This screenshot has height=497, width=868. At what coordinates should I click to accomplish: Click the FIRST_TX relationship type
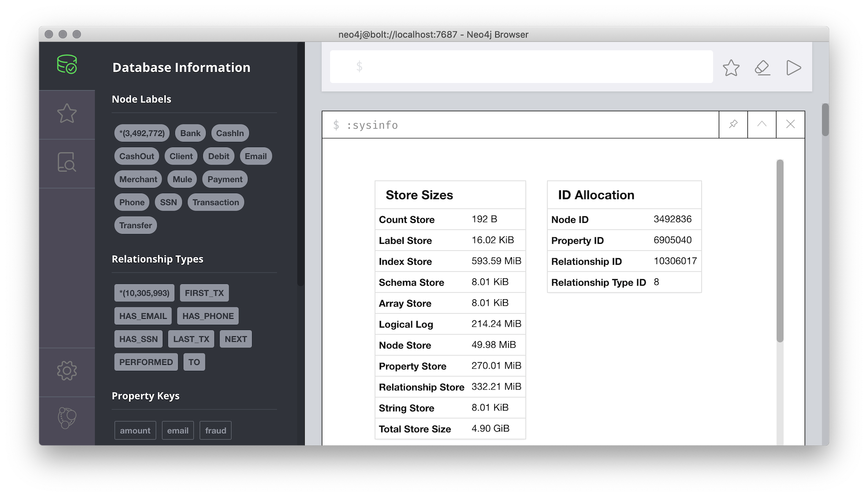(x=204, y=293)
